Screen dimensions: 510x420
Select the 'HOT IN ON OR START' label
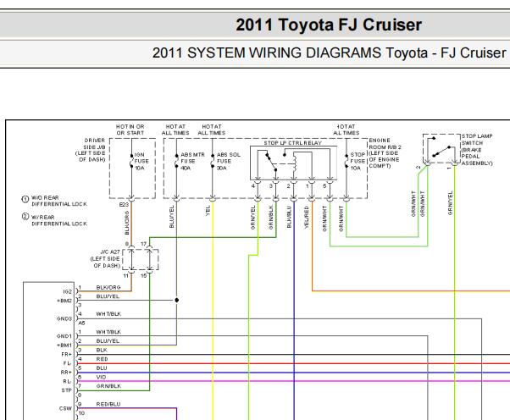130,130
